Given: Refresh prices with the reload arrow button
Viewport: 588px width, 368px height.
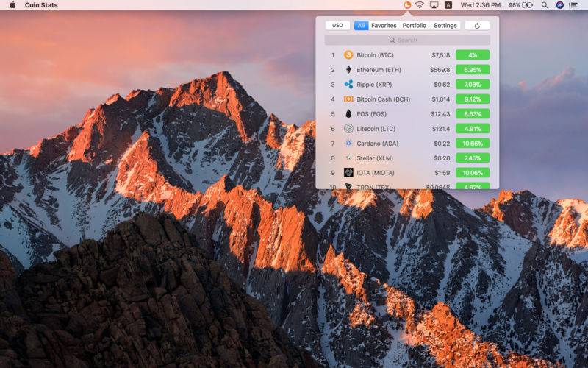Looking at the screenshot, I should tap(477, 26).
